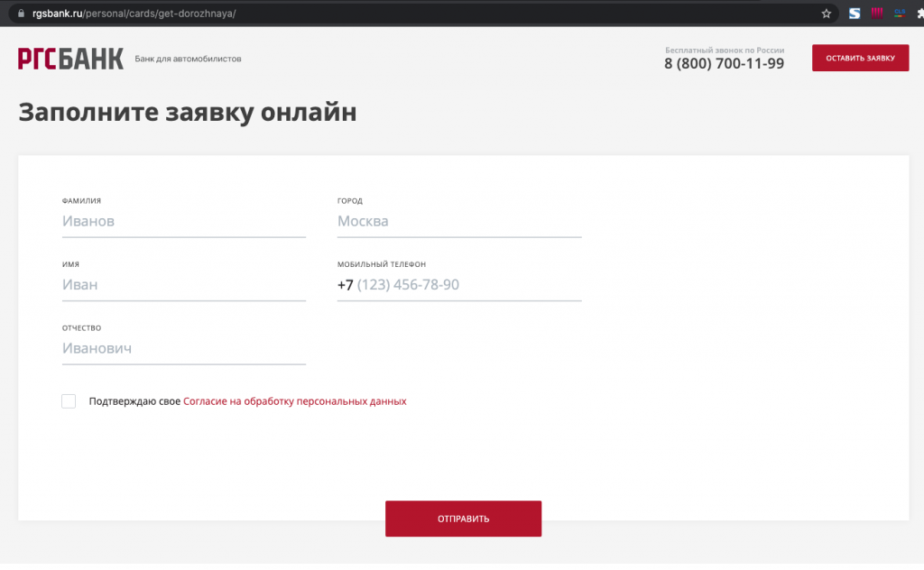
Task: Click the address bar URL
Action: (x=134, y=14)
